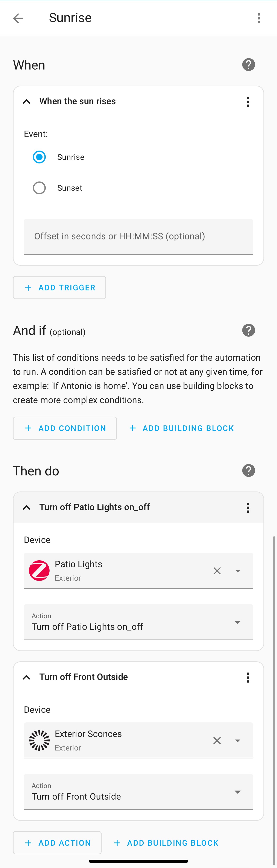Click the Add Condition button

pos(65,428)
